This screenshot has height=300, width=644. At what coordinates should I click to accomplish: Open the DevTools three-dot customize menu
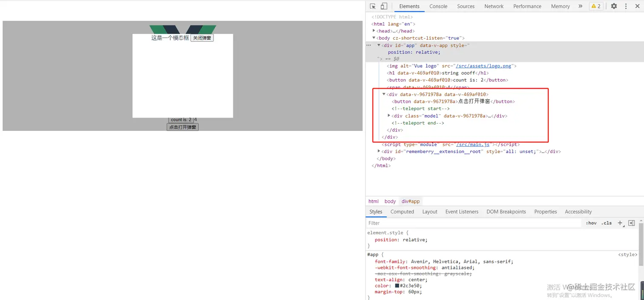626,6
